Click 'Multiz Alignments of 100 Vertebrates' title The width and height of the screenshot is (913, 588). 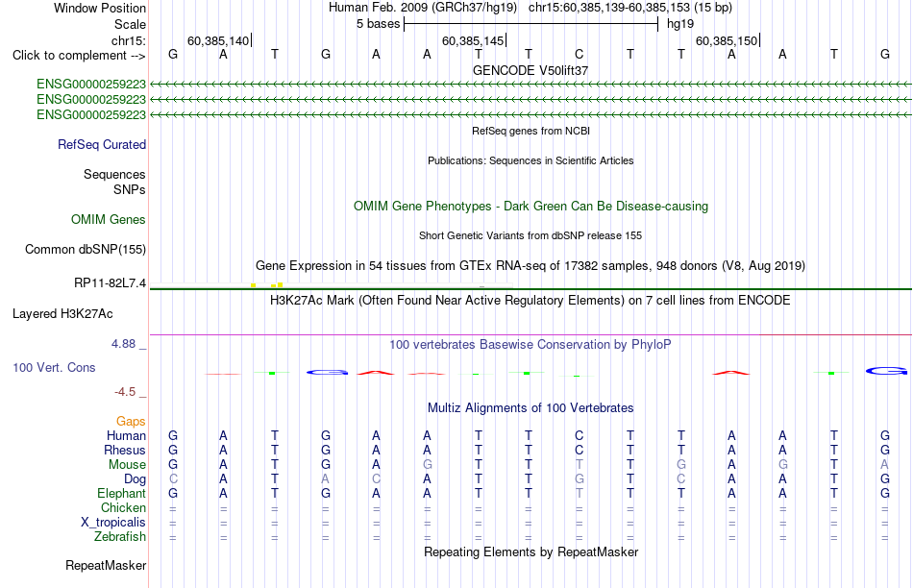[x=531, y=408]
